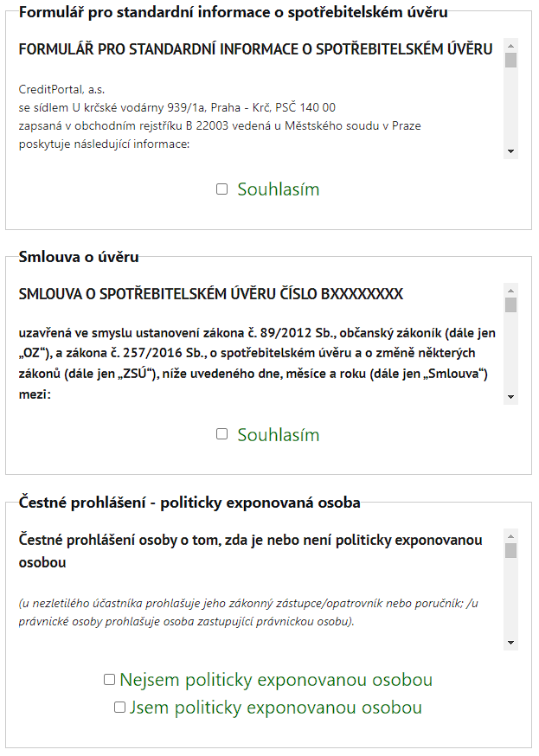539x756 pixels.
Task: Click the scrollbar thumb in the Čestné prohlášení box
Action: pyautogui.click(x=510, y=550)
